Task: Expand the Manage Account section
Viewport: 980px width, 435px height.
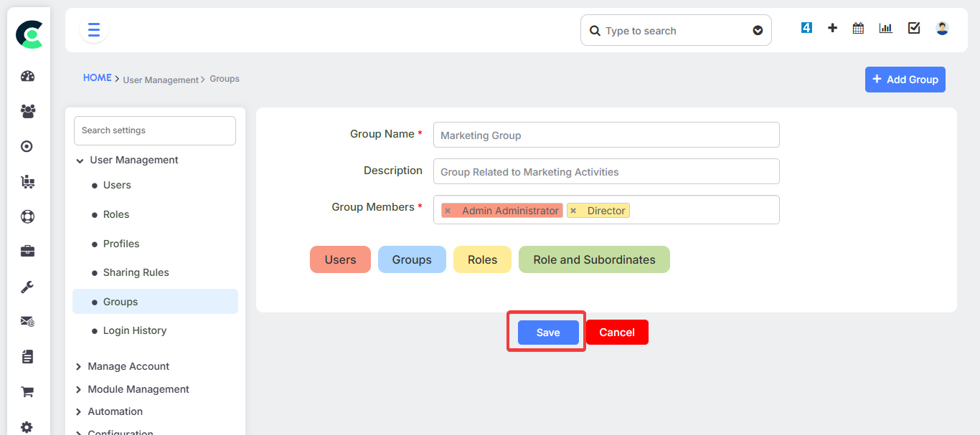Action: [79, 367]
